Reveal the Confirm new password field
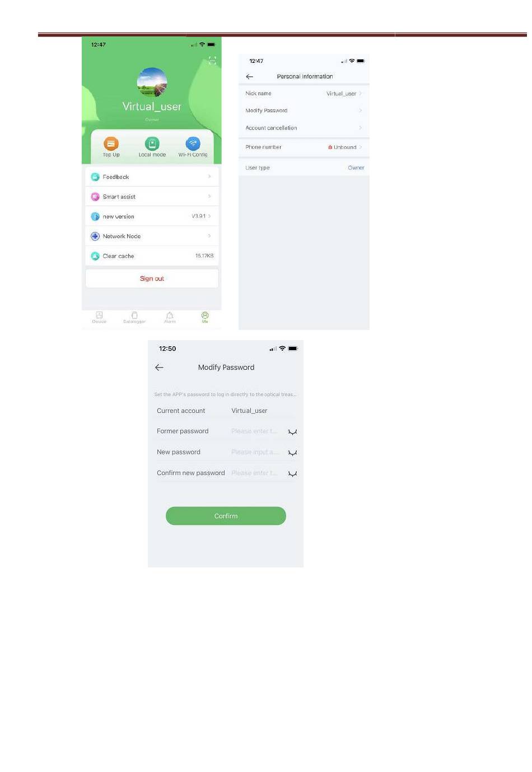Viewport: 532px width, 772px height. point(292,473)
